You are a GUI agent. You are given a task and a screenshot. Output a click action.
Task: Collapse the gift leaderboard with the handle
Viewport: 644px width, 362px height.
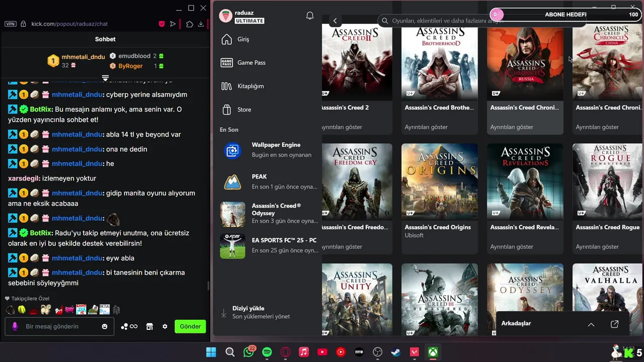(x=105, y=78)
